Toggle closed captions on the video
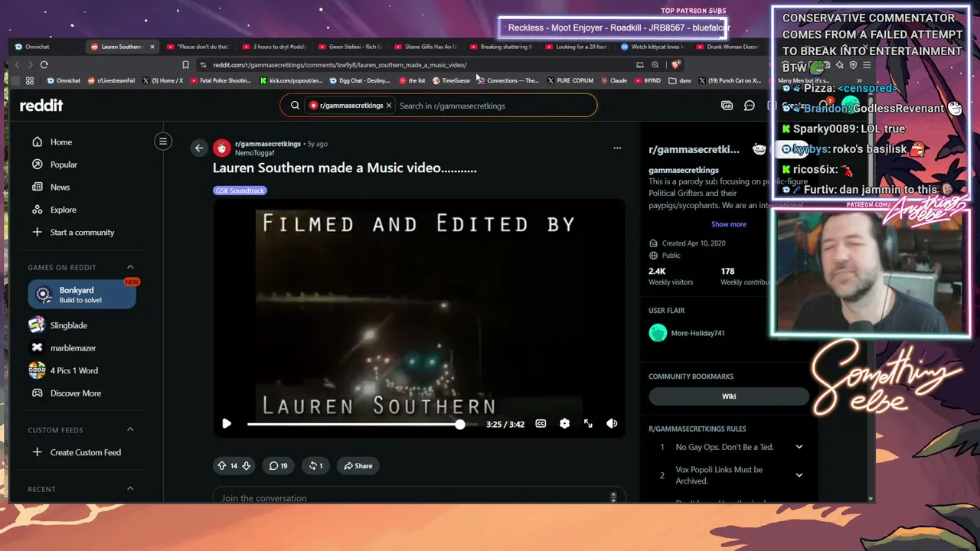Image resolution: width=980 pixels, height=551 pixels. coord(541,423)
